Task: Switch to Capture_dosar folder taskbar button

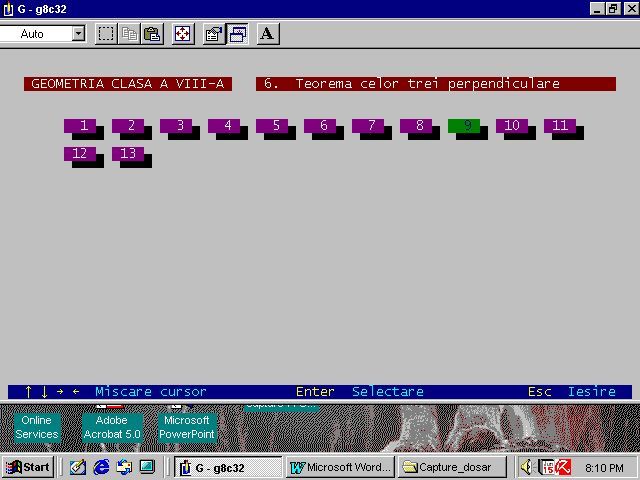Action: pyautogui.click(x=452, y=467)
